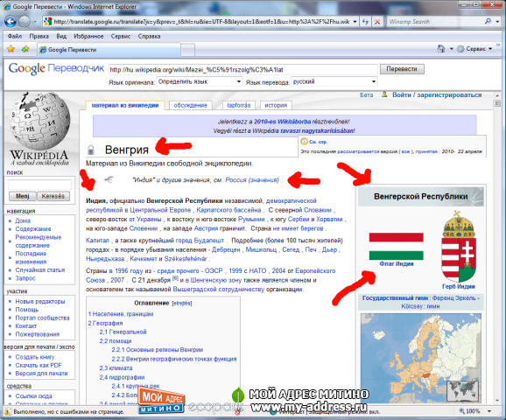Open sidebar link Случайная статья
The height and width of the screenshot is (420, 506).
40,270
